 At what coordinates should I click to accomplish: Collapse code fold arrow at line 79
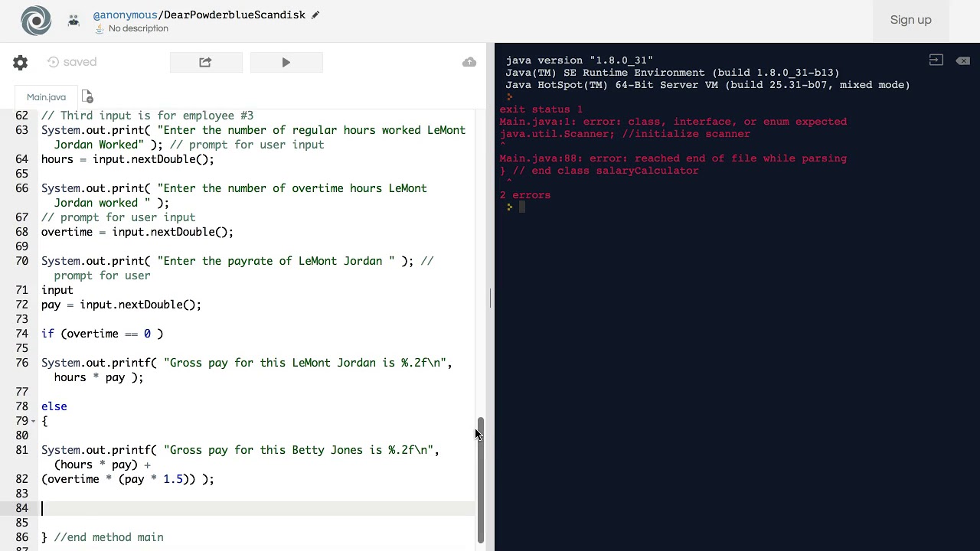pyautogui.click(x=33, y=421)
